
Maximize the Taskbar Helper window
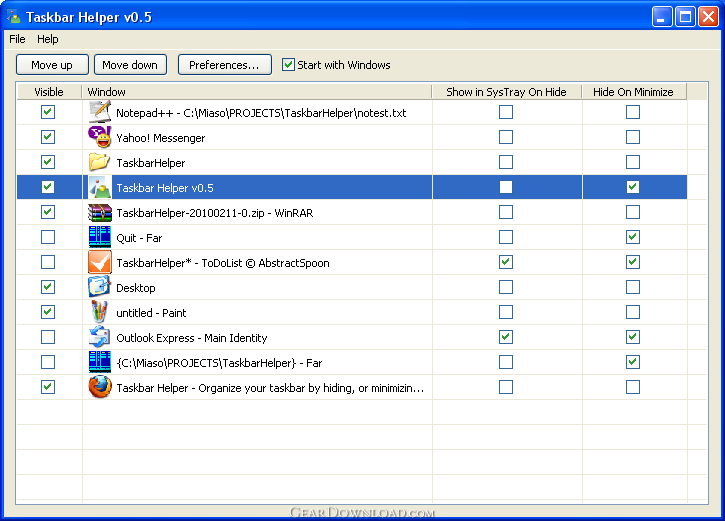[x=685, y=17]
